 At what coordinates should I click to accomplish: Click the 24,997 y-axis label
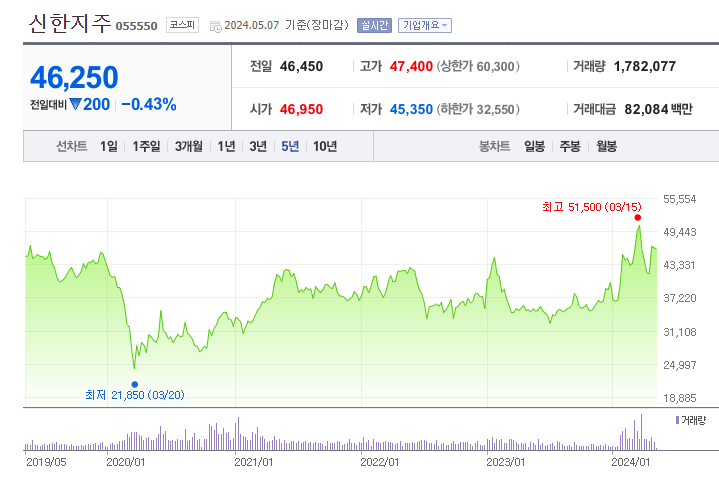tap(680, 365)
